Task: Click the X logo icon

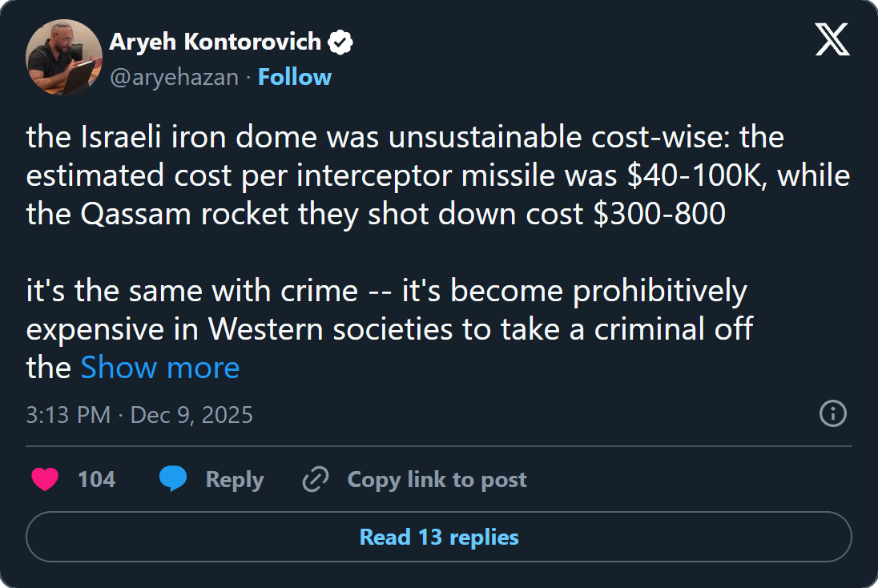Action: (832, 39)
